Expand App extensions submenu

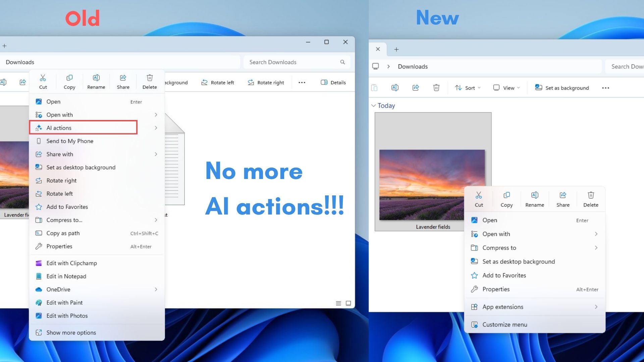tap(596, 307)
